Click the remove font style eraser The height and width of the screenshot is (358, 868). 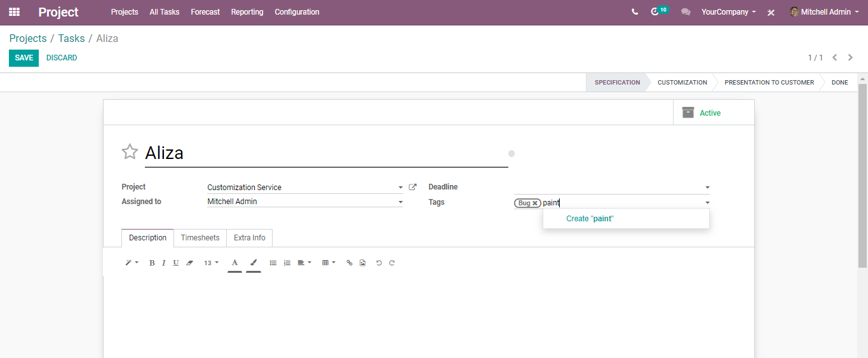(189, 263)
